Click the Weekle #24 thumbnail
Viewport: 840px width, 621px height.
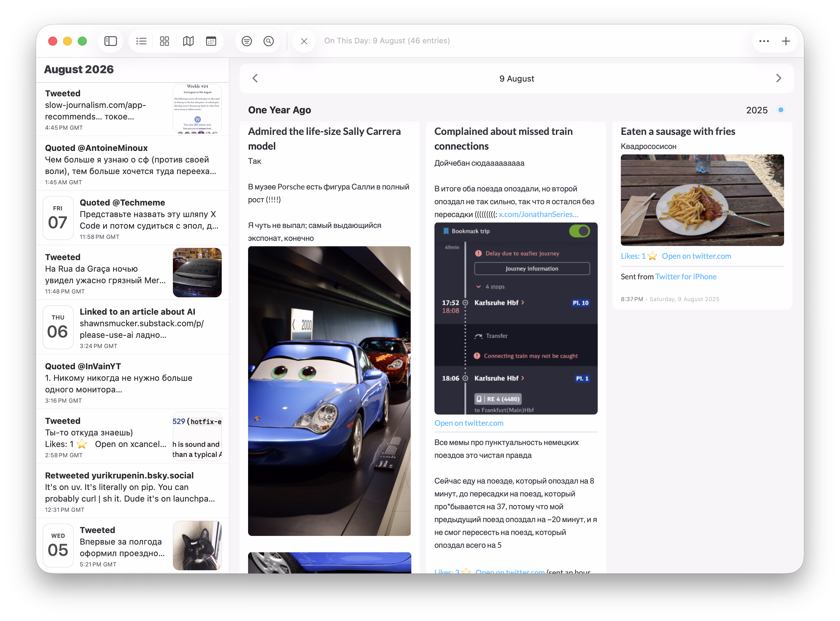(x=197, y=109)
